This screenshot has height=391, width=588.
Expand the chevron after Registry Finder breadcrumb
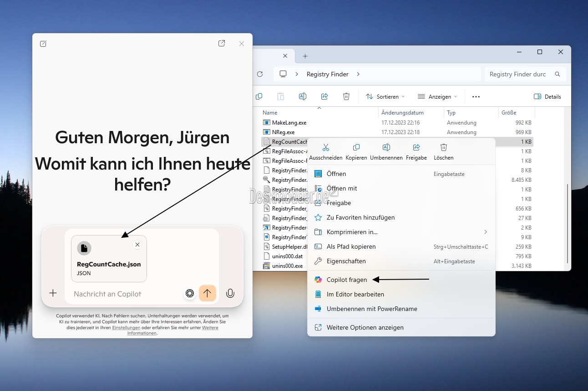pyautogui.click(x=358, y=74)
